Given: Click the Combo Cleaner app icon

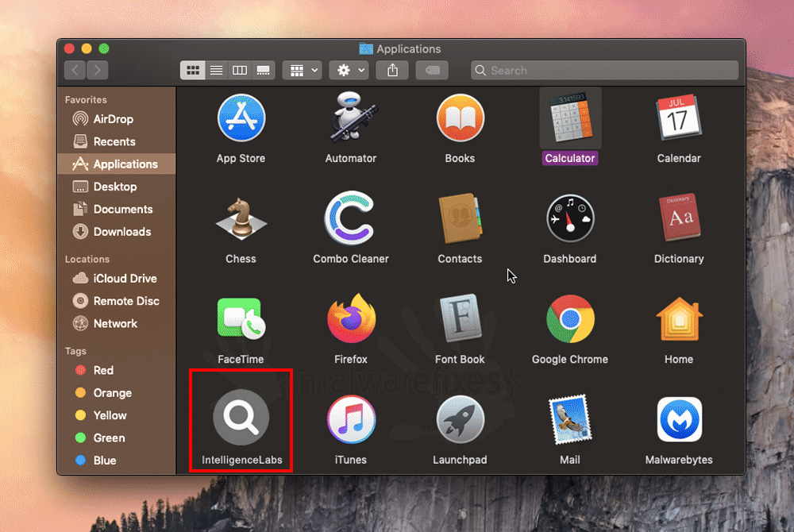Looking at the screenshot, I should point(350,218).
